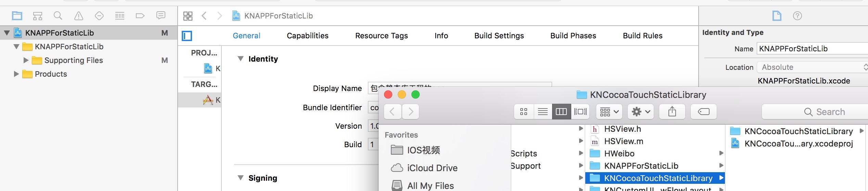The image size is (868, 191).
Task: Click Finder forward navigation button
Action: tap(411, 112)
